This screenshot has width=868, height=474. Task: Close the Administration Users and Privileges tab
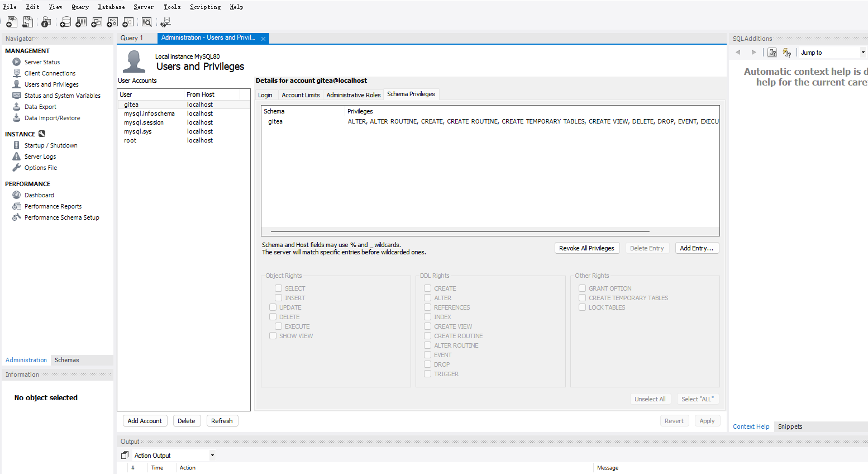pyautogui.click(x=263, y=39)
